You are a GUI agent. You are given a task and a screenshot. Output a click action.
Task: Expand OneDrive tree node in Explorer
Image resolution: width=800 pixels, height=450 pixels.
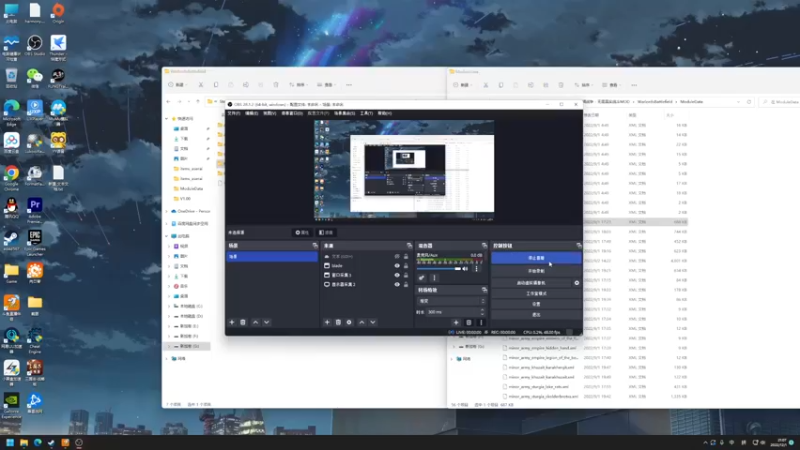coord(168,212)
